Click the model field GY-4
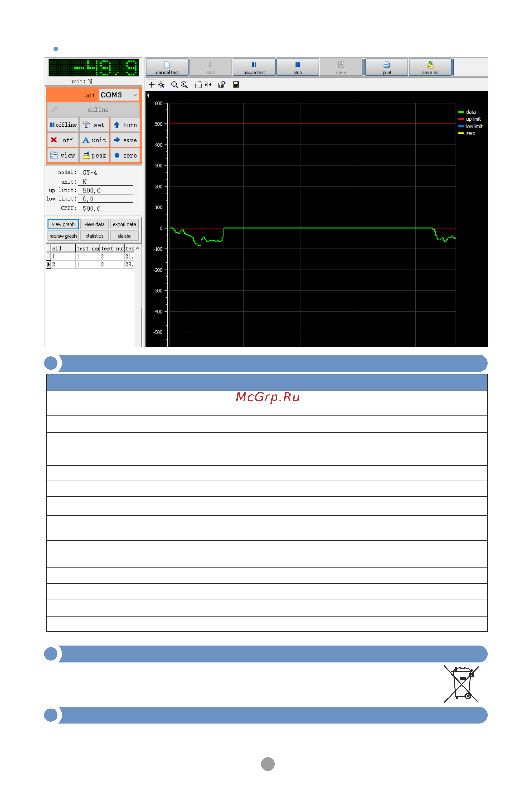 click(x=105, y=173)
